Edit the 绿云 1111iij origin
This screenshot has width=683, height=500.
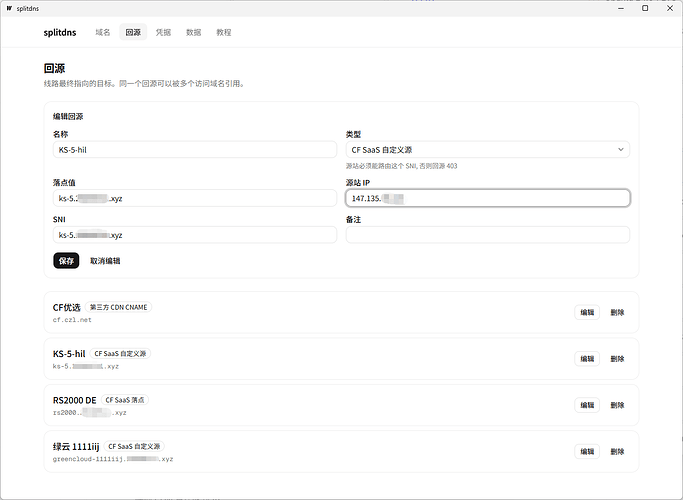[x=587, y=451]
